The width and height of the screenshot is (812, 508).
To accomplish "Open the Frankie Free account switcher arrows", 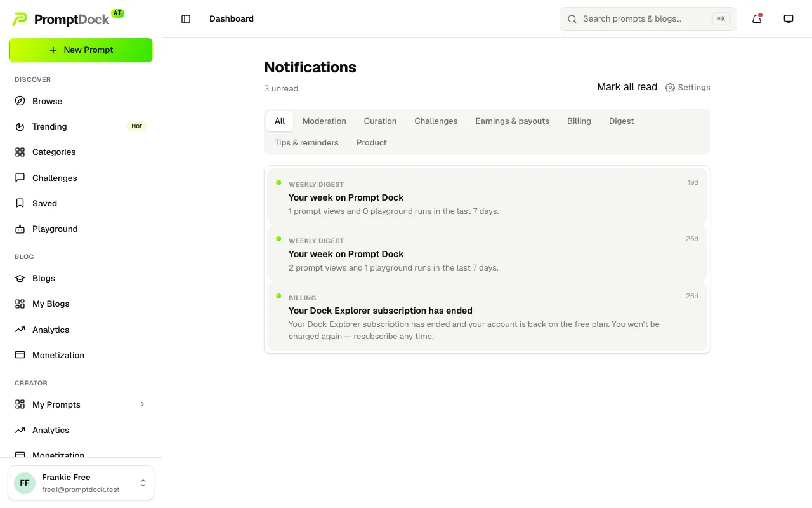I will (143, 483).
